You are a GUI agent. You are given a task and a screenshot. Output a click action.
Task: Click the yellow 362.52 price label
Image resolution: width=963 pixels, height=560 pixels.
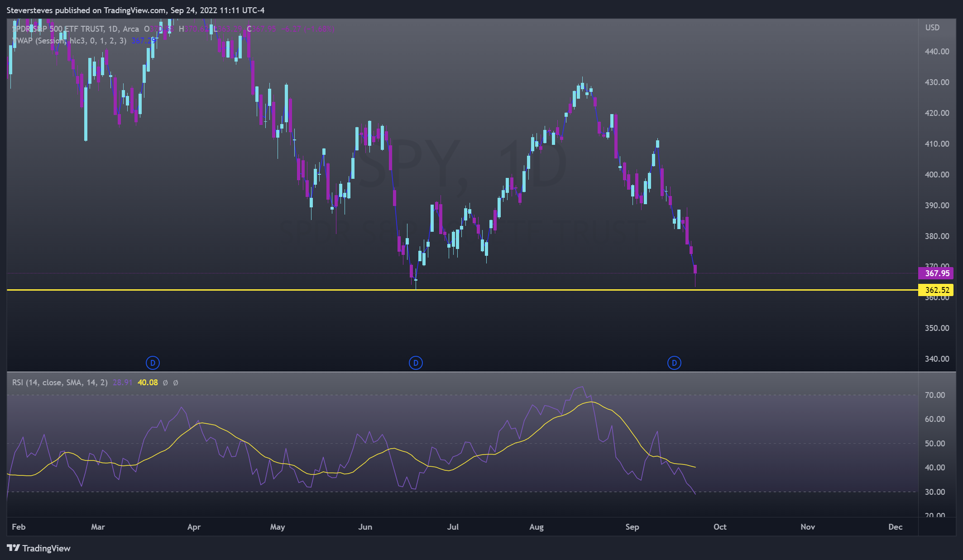tap(936, 290)
